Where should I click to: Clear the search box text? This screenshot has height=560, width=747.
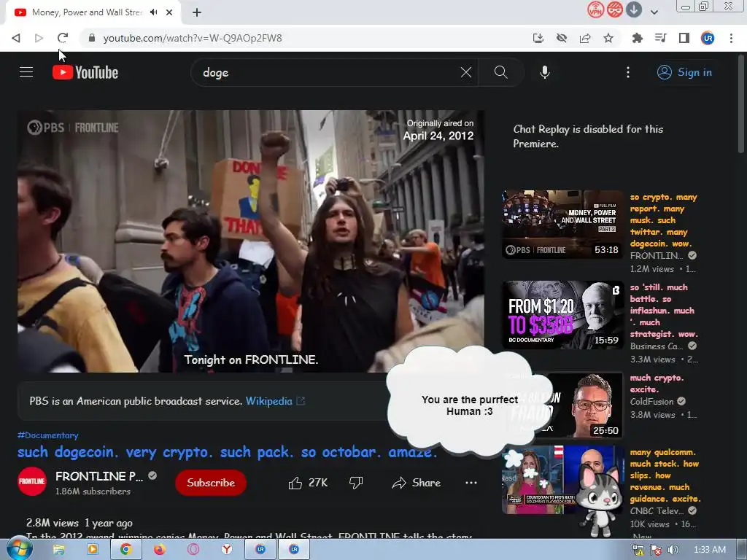[466, 72]
